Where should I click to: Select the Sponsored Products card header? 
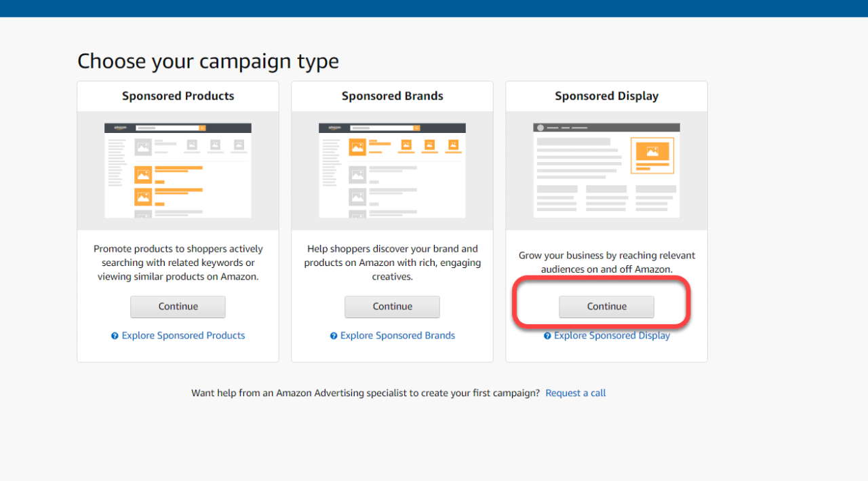178,96
